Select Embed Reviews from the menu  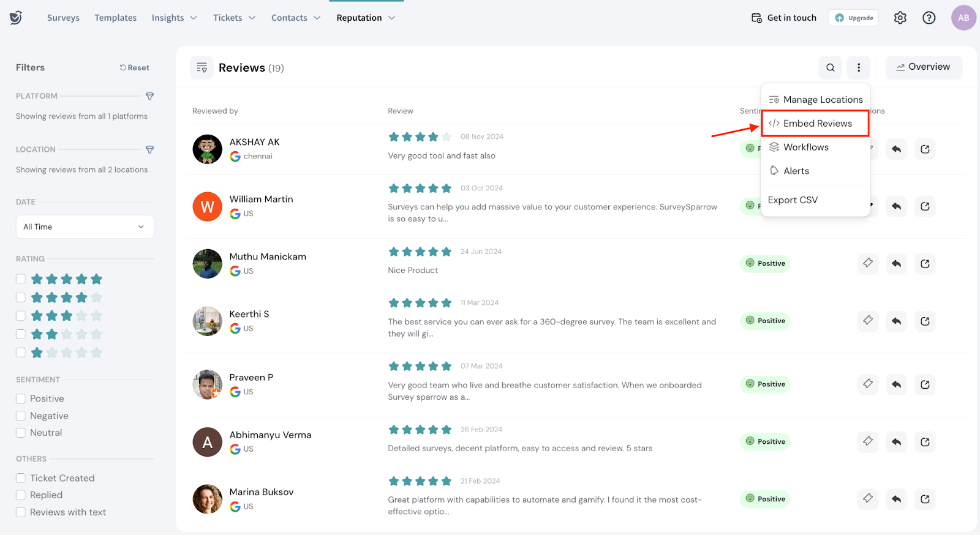click(x=816, y=124)
